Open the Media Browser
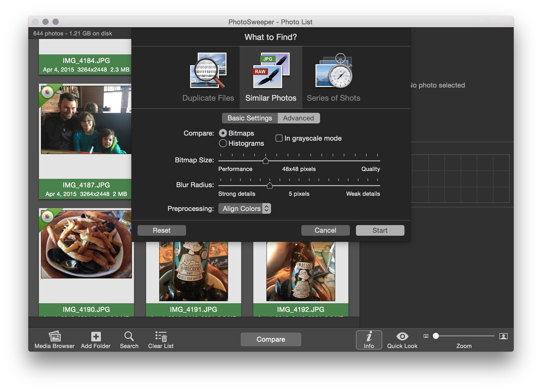 pos(54,339)
